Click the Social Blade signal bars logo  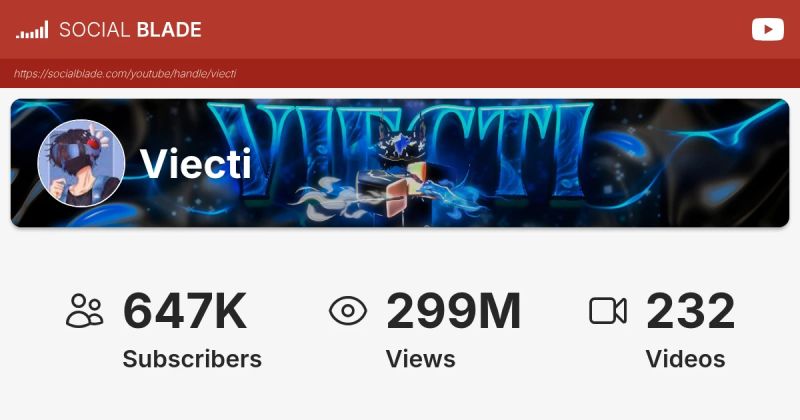(32, 30)
